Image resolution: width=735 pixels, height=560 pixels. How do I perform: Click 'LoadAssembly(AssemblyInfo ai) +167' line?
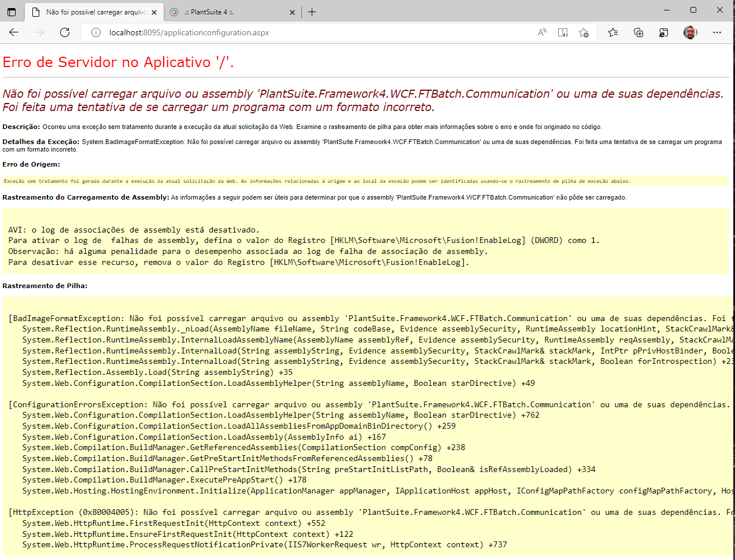pyautogui.click(x=204, y=437)
